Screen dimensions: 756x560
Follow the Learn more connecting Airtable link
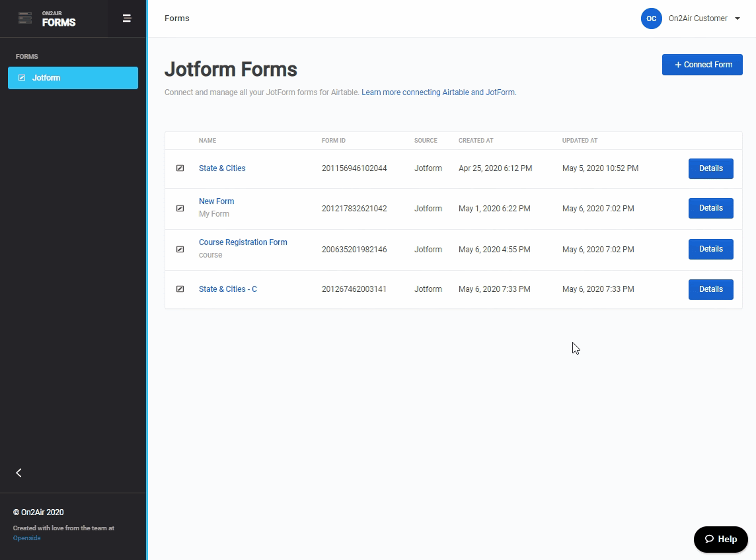(438, 92)
